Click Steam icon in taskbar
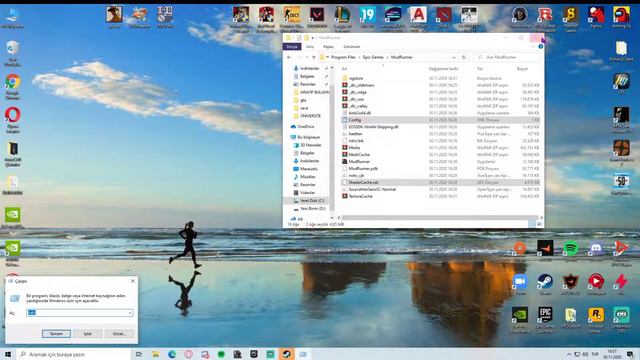This screenshot has width=640, height=360. pos(287,354)
